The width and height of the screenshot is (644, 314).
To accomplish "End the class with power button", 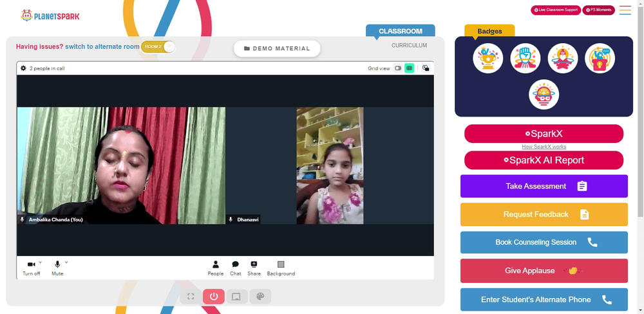I will 214,297.
